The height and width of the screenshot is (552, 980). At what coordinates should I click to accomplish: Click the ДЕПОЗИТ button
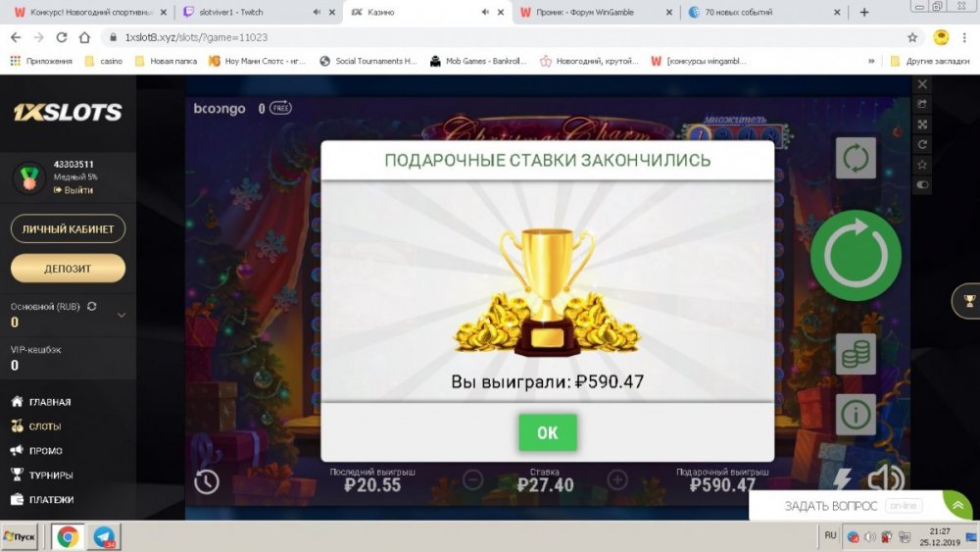(x=69, y=269)
